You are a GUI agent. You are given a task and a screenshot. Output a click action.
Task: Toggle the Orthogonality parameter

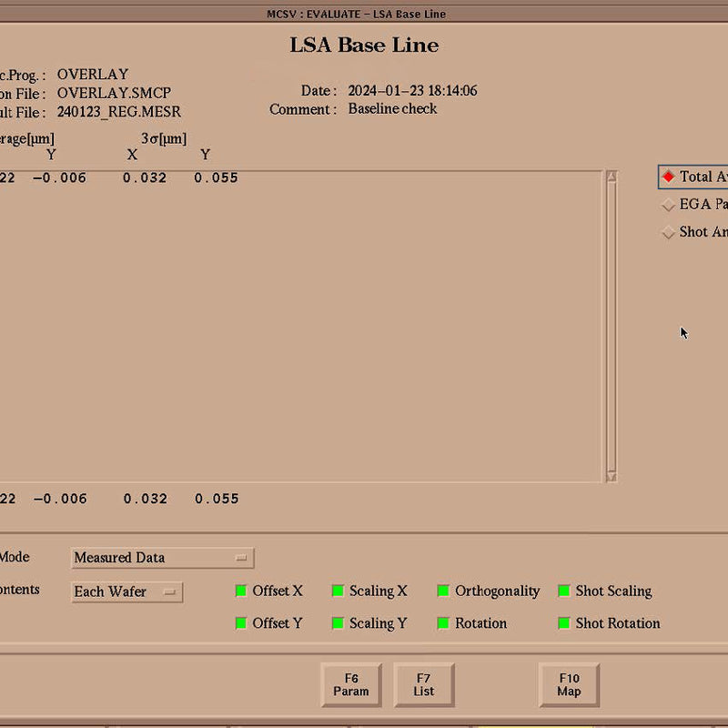[x=443, y=591]
